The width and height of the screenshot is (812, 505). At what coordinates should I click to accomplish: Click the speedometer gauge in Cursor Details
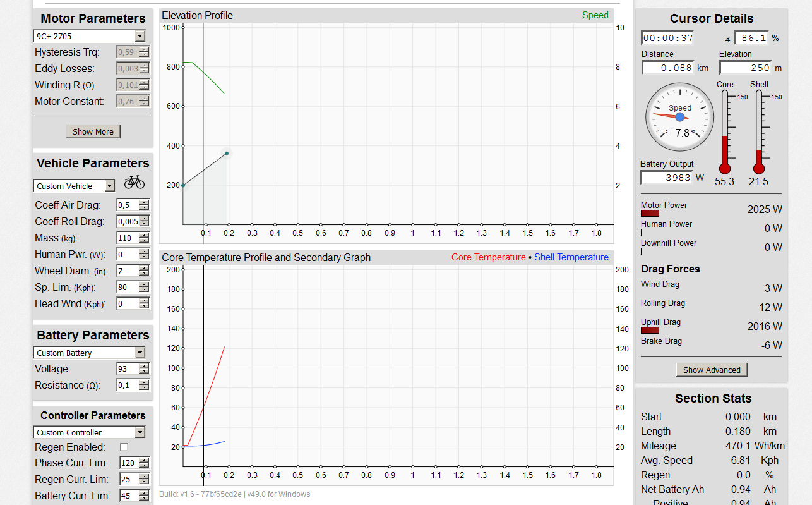tap(680, 118)
